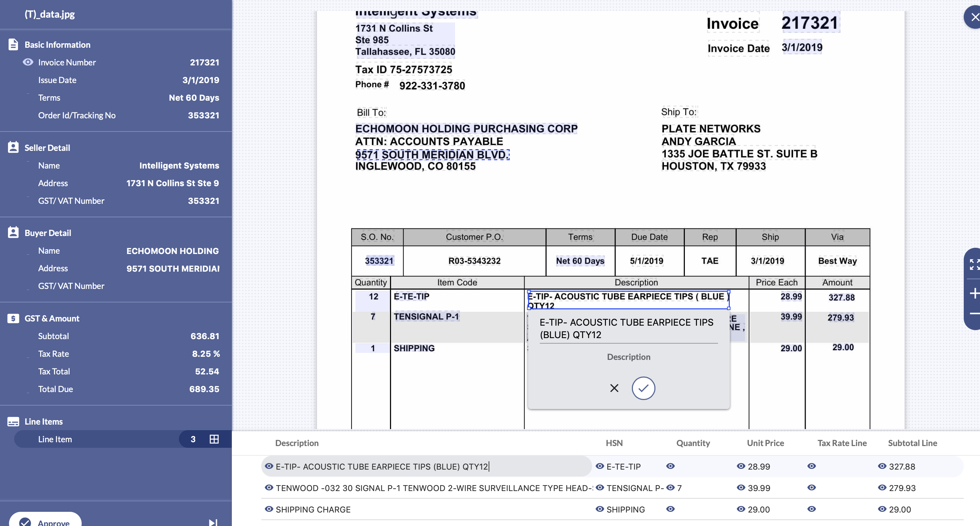Click the Unit Price column header
The height and width of the screenshot is (526, 980).
click(x=765, y=443)
